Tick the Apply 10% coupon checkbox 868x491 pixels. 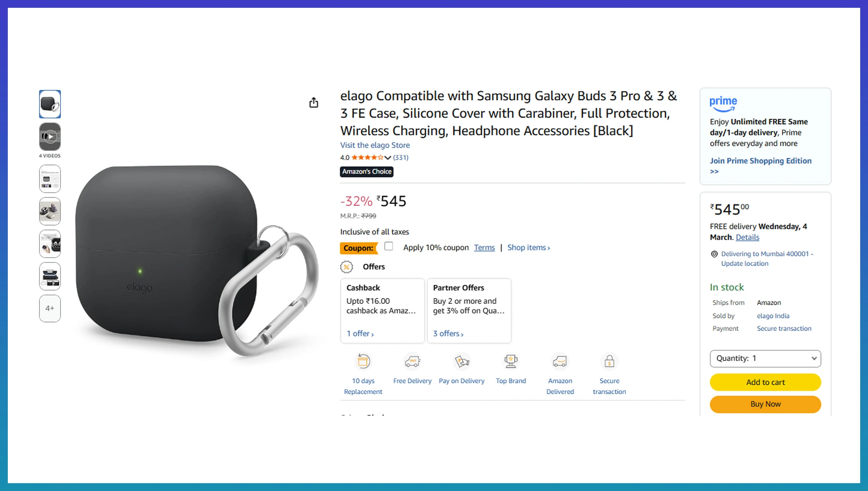[389, 246]
